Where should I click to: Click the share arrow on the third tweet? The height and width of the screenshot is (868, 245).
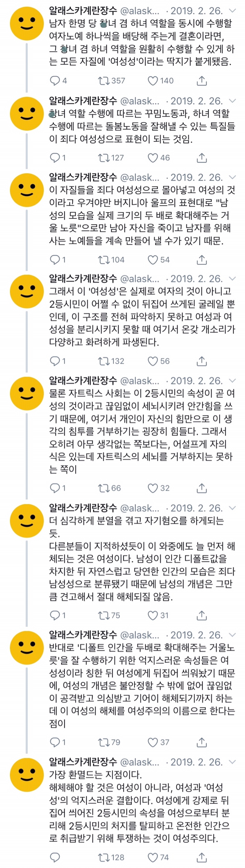(x=201, y=260)
